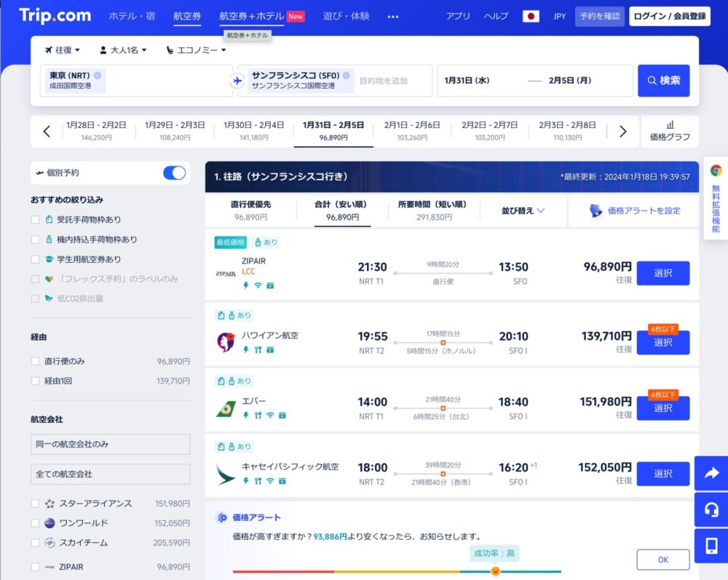Click the Japan flag language icon
The width and height of the screenshot is (728, 580).
531,16
